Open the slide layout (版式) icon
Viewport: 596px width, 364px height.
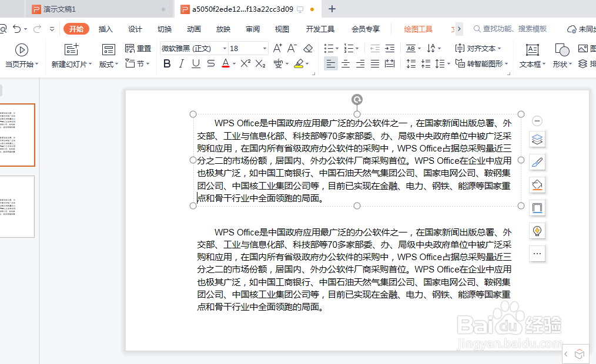tap(108, 50)
